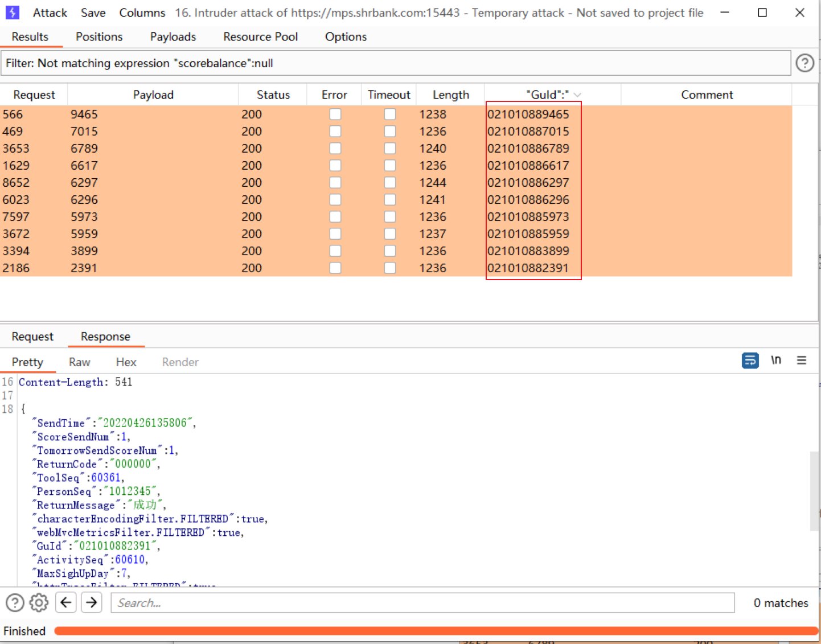821x644 pixels.
Task: Toggle word wrap in response viewer
Action: [750, 360]
